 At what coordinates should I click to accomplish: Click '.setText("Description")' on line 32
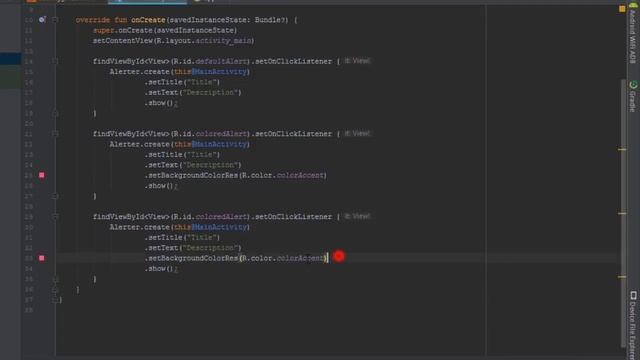coord(193,248)
